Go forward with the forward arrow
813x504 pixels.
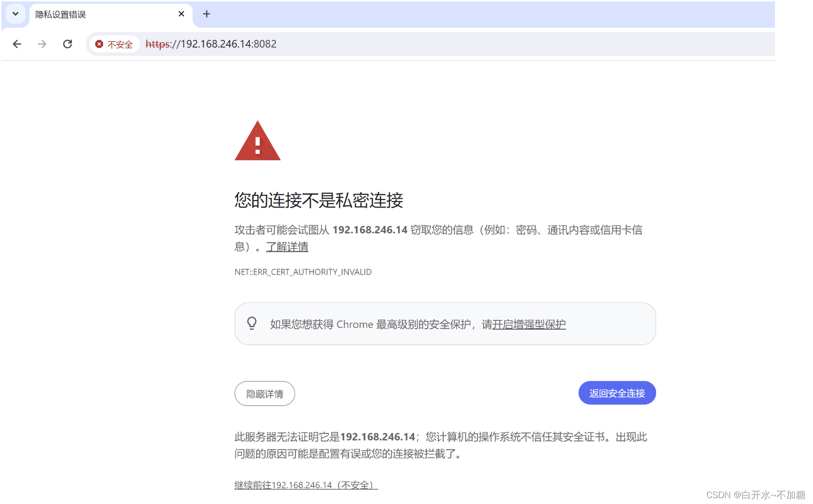(x=42, y=44)
